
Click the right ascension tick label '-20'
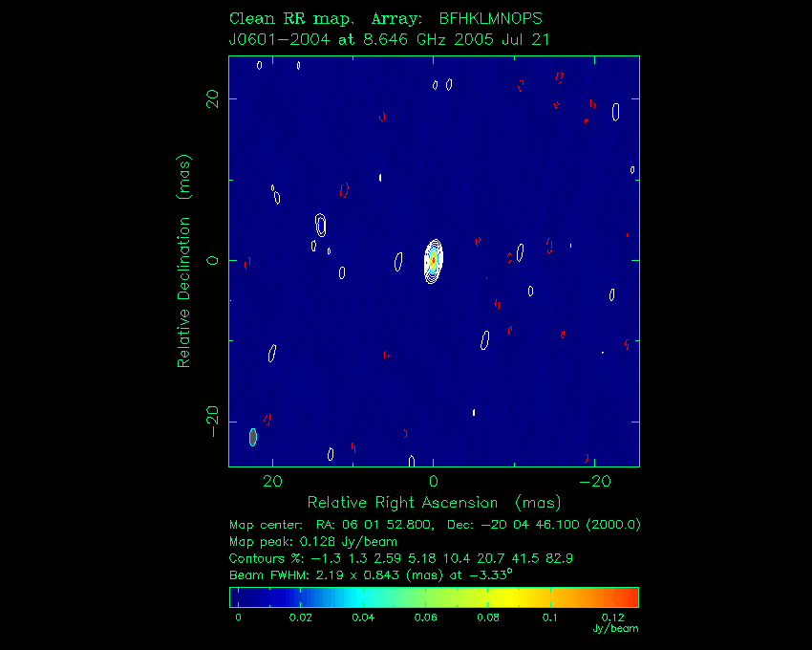tap(595, 482)
